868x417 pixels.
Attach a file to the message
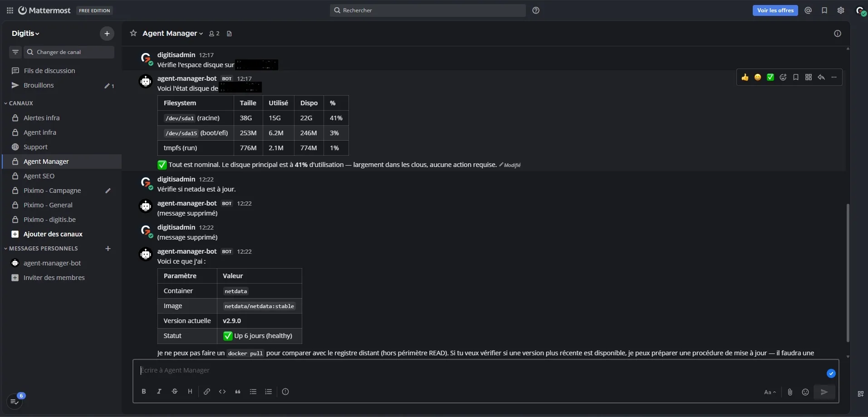point(790,392)
